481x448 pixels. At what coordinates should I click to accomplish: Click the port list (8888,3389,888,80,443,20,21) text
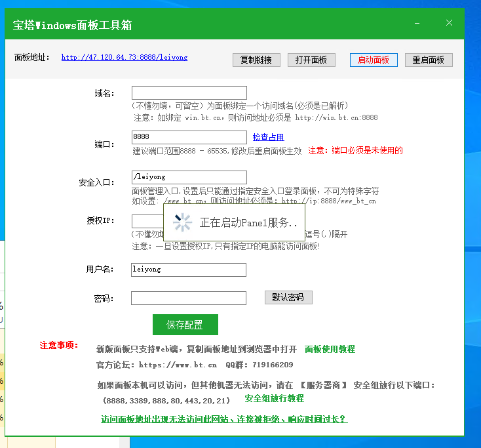166,400
